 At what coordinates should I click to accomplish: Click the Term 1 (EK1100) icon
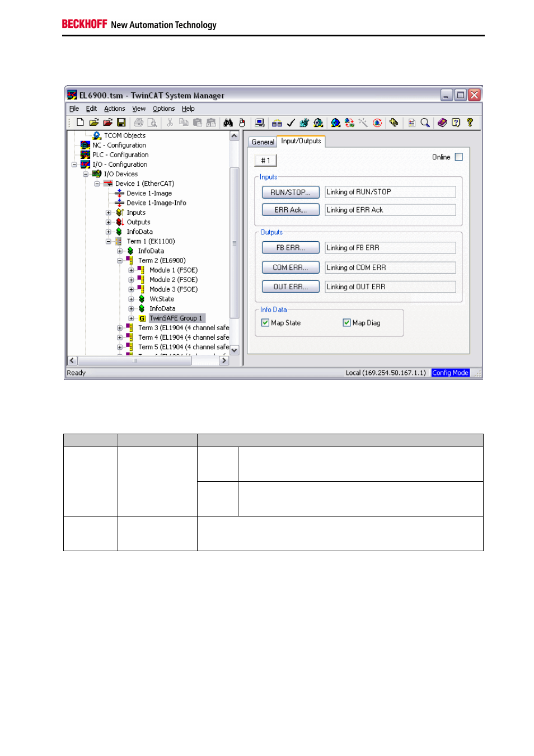click(119, 241)
